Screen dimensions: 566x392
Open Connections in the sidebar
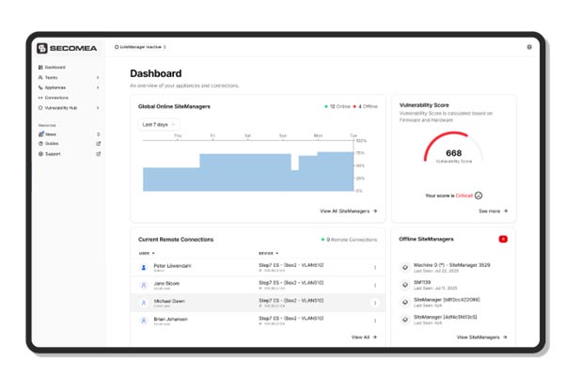tap(54, 98)
